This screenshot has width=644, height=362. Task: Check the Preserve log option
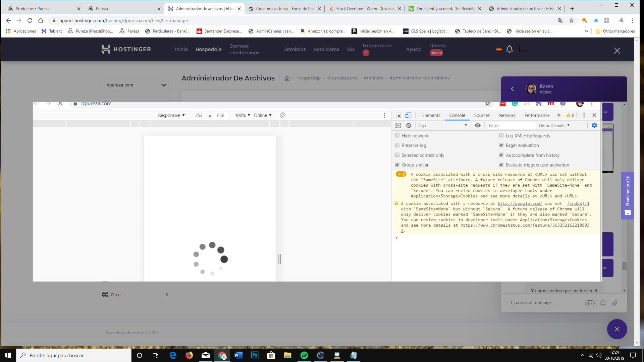[x=397, y=145]
